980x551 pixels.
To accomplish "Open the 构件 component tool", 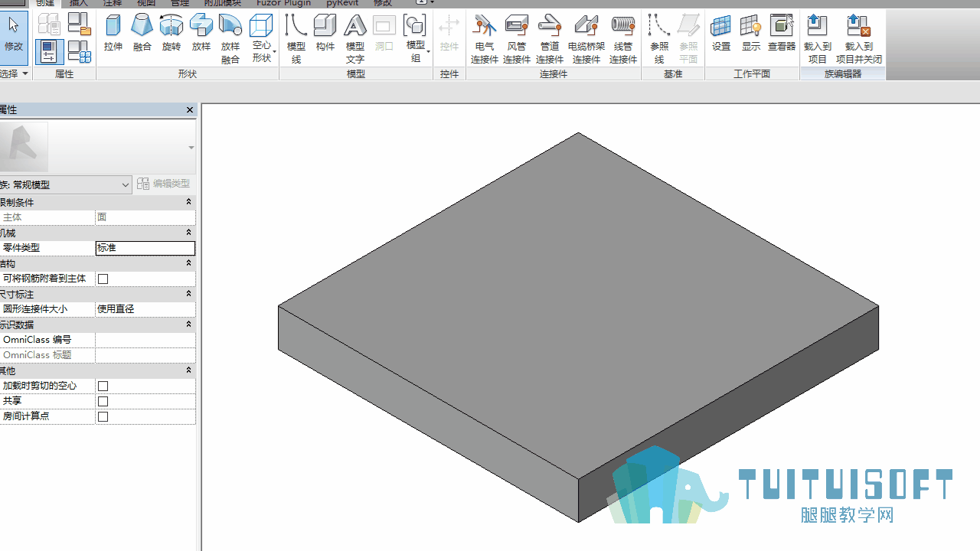I will coord(325,33).
